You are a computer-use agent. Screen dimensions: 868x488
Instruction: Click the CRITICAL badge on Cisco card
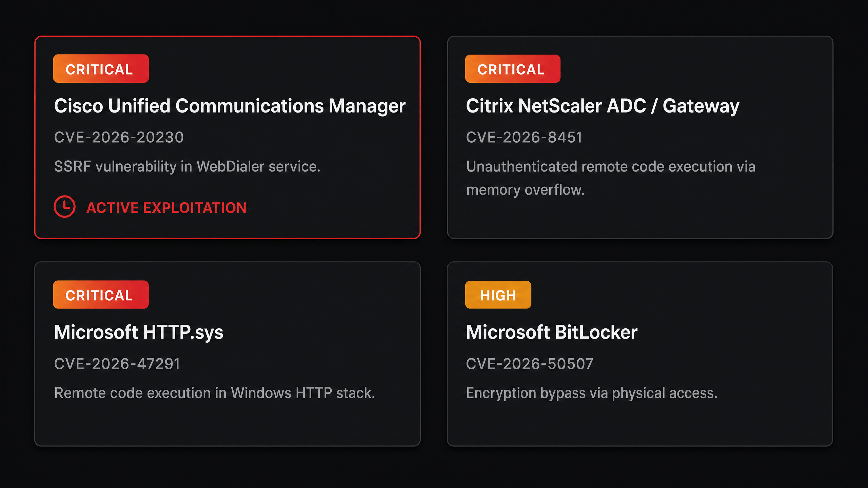[x=101, y=68]
